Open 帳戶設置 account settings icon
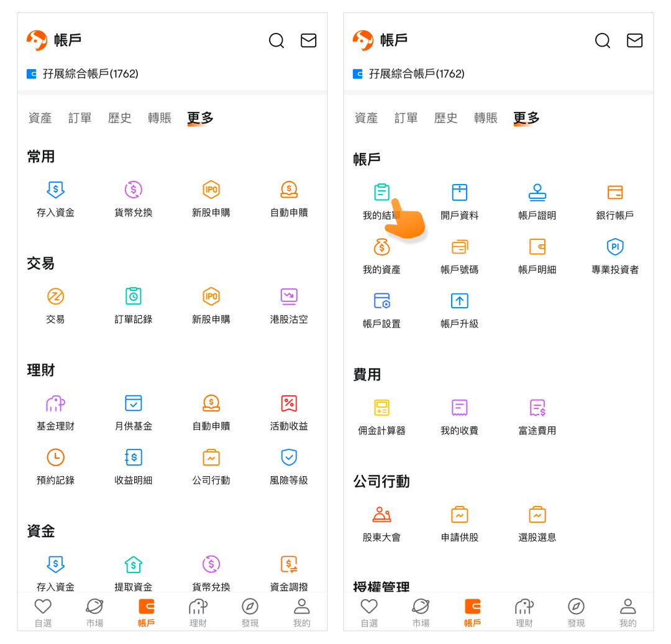The width and height of the screenshot is (671, 644). (381, 301)
